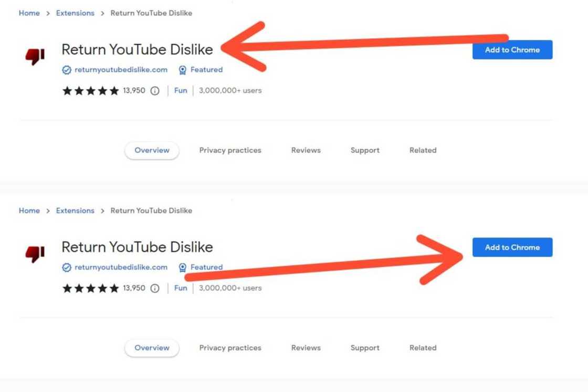Image resolution: width=588 pixels, height=392 pixels.
Task: Switch to the Reviews tab
Action: point(305,150)
